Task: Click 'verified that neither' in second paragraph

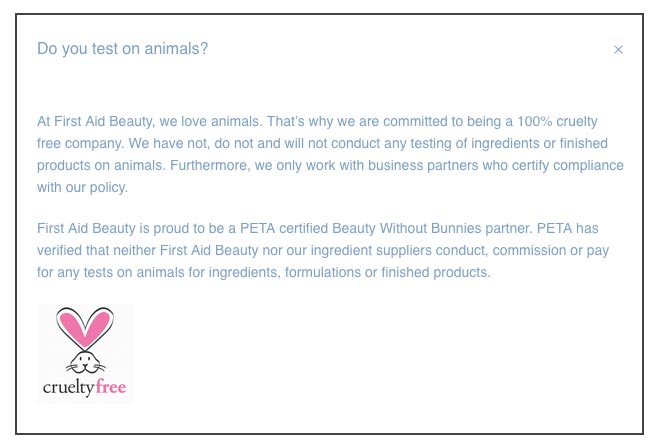Action: coord(97,250)
